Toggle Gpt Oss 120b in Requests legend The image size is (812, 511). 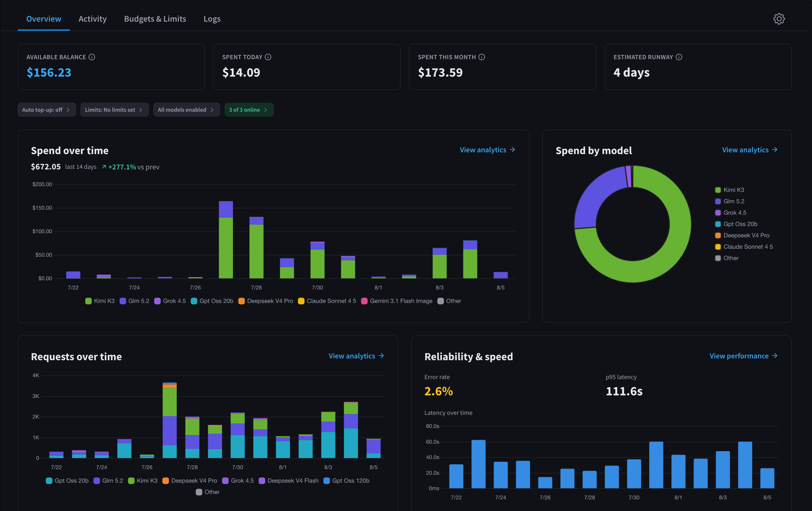(346, 481)
